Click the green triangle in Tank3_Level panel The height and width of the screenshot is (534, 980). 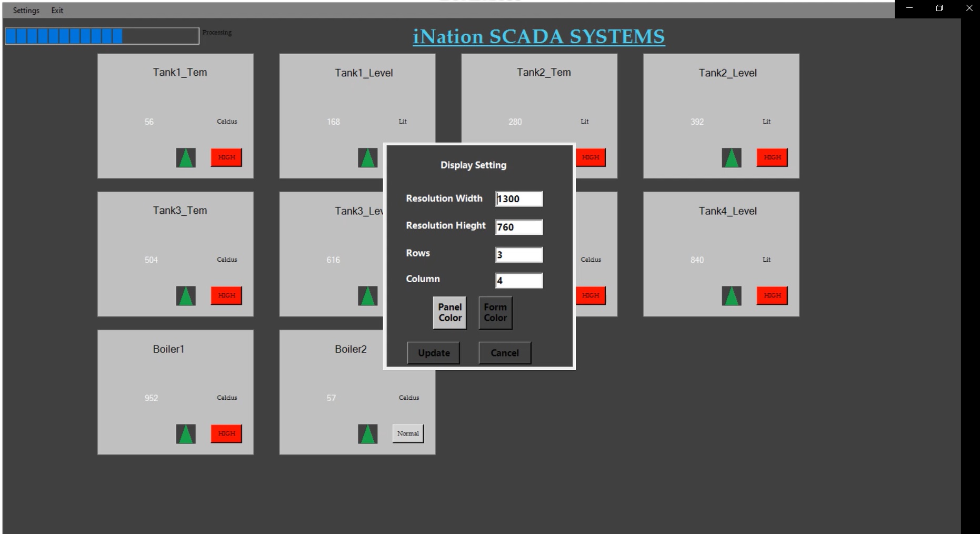click(367, 295)
